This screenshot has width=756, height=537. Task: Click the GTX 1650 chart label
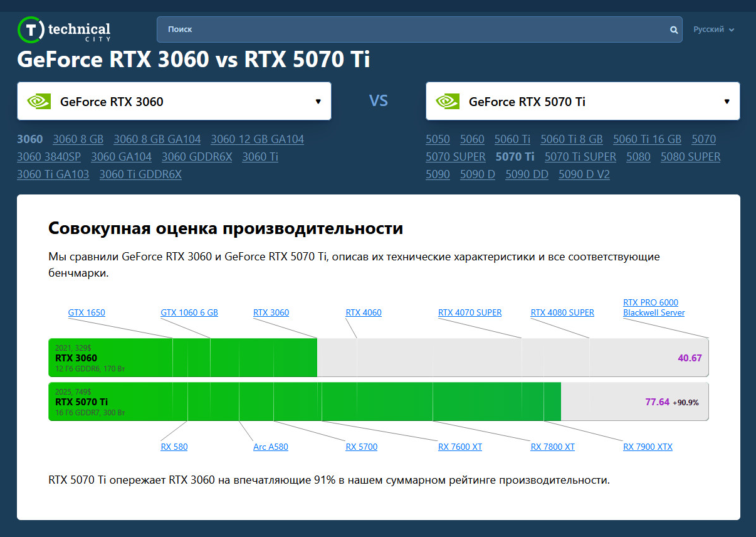pyautogui.click(x=87, y=312)
